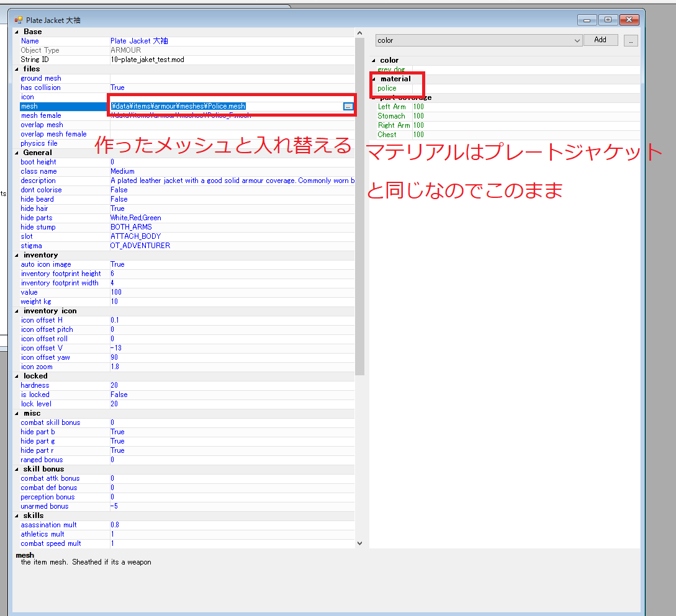Viewport: 676px width, 616px height.
Task: Open the color combo box dropdown
Action: pos(577,40)
